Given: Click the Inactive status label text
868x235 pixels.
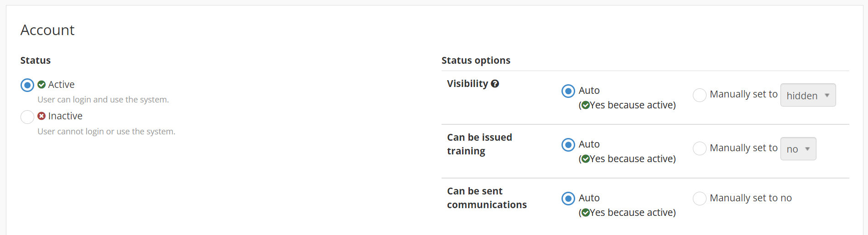Looking at the screenshot, I should tap(65, 116).
